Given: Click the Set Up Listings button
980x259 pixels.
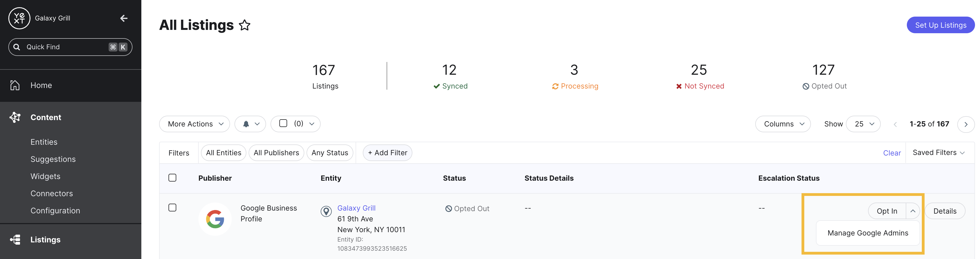Looking at the screenshot, I should pyautogui.click(x=941, y=25).
